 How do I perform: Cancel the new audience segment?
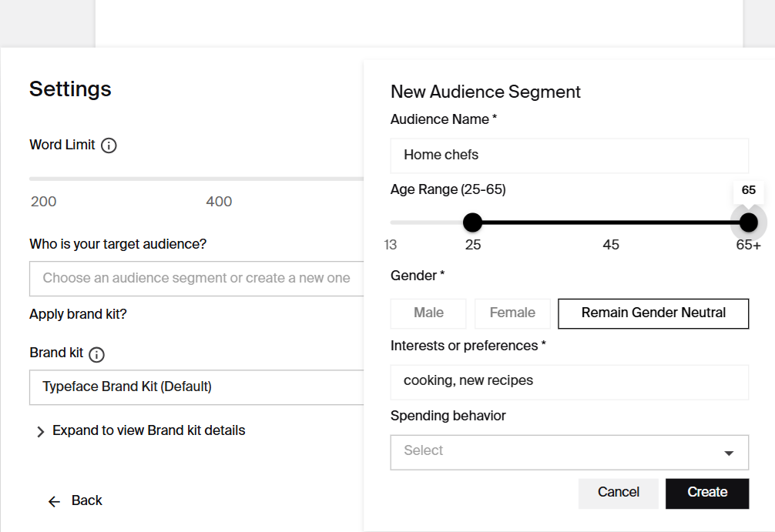[618, 493]
